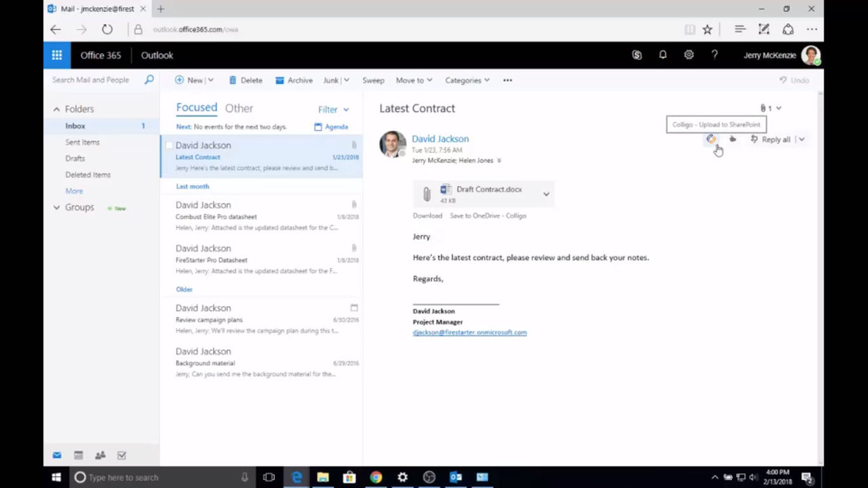The width and height of the screenshot is (868, 488).
Task: Open Review campaign plans message
Action: [261, 319]
